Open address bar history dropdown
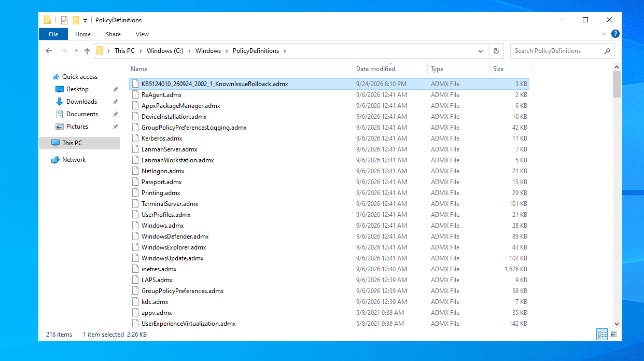The image size is (644, 361). 481,51
